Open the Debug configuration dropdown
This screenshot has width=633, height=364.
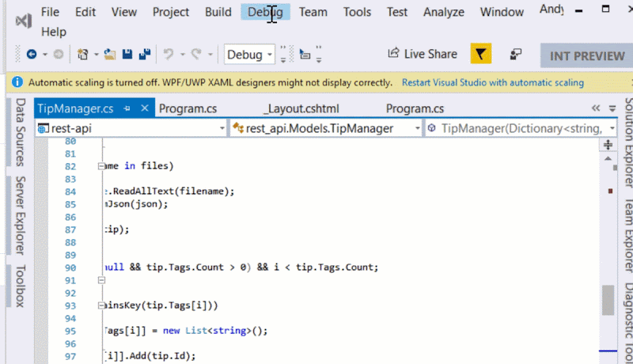[249, 54]
